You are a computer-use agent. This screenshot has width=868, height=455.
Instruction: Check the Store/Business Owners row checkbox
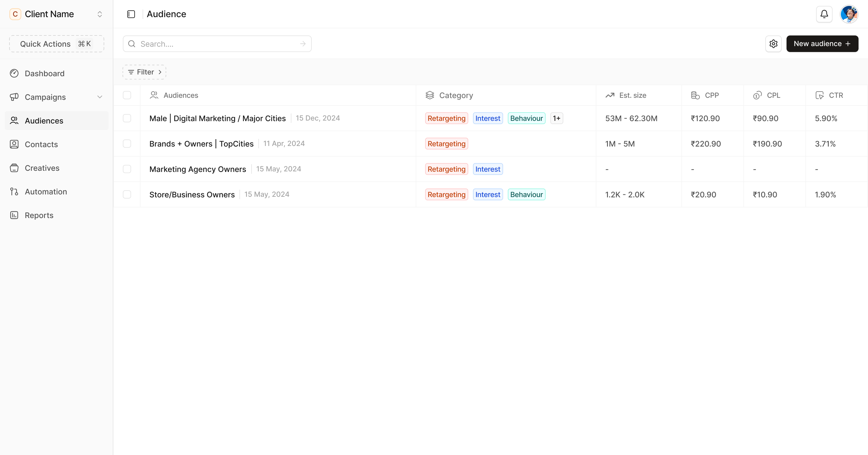pos(127,195)
